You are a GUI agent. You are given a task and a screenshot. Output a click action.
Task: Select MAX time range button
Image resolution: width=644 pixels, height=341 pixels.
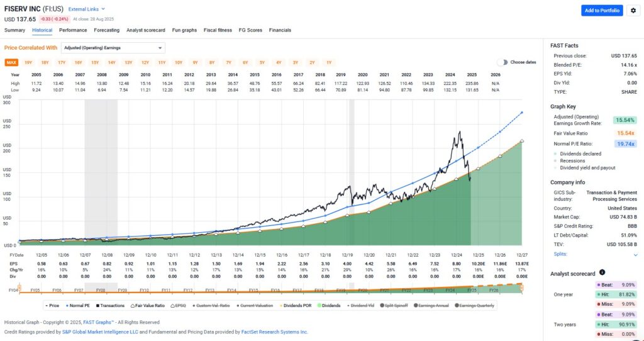[11, 62]
